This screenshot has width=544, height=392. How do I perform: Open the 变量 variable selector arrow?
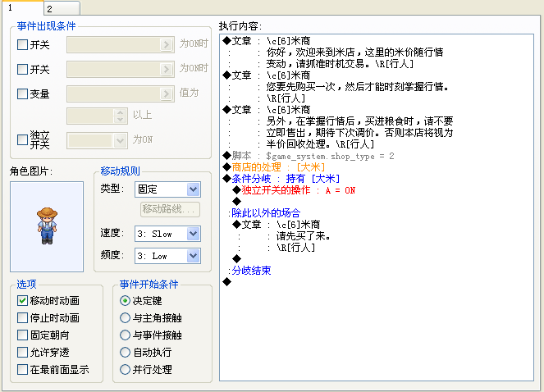click(167, 94)
